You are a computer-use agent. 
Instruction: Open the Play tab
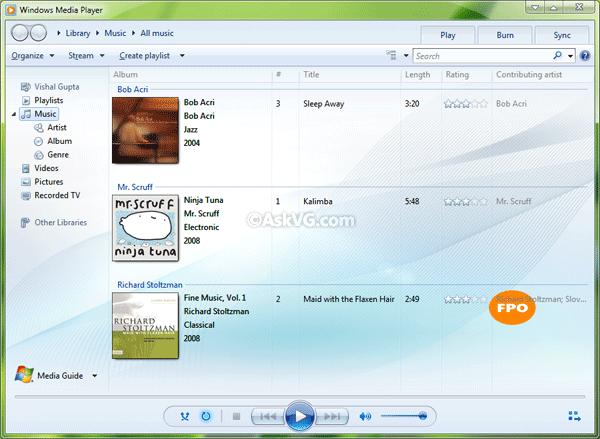[x=448, y=35]
